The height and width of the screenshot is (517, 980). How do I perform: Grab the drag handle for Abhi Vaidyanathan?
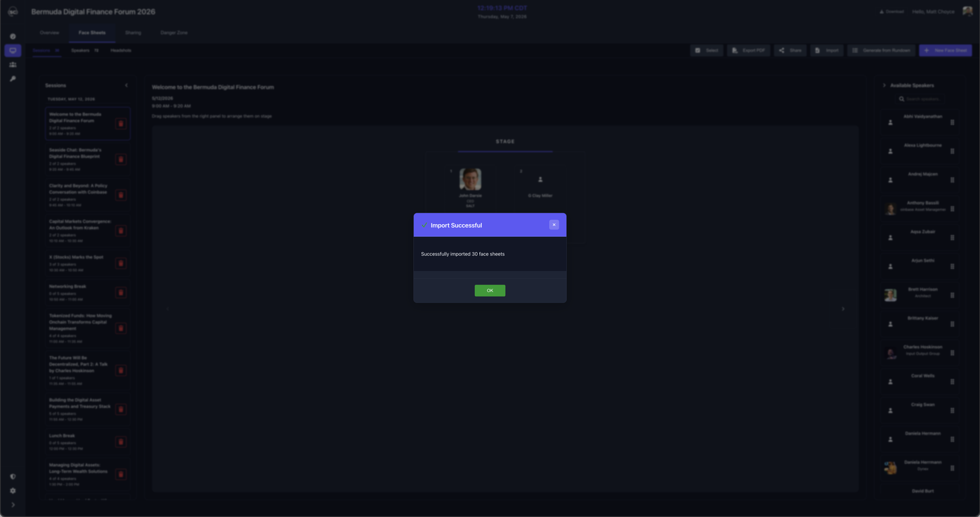tap(952, 123)
